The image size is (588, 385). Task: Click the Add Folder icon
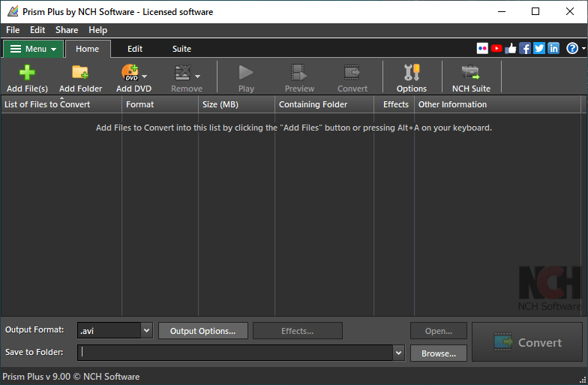pos(80,72)
